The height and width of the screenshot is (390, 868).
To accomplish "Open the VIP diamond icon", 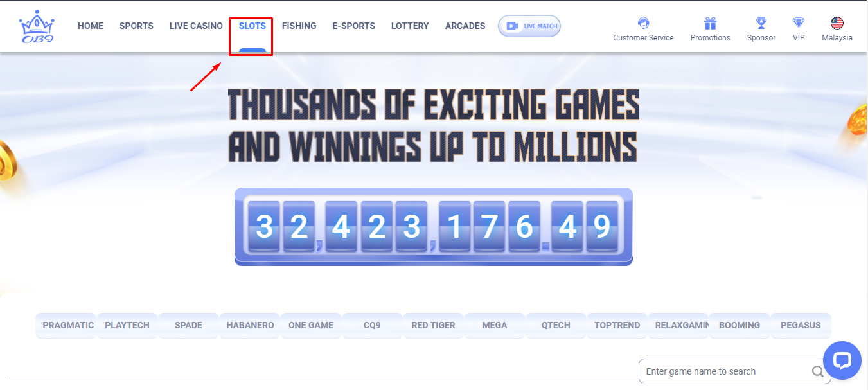I will pyautogui.click(x=798, y=21).
